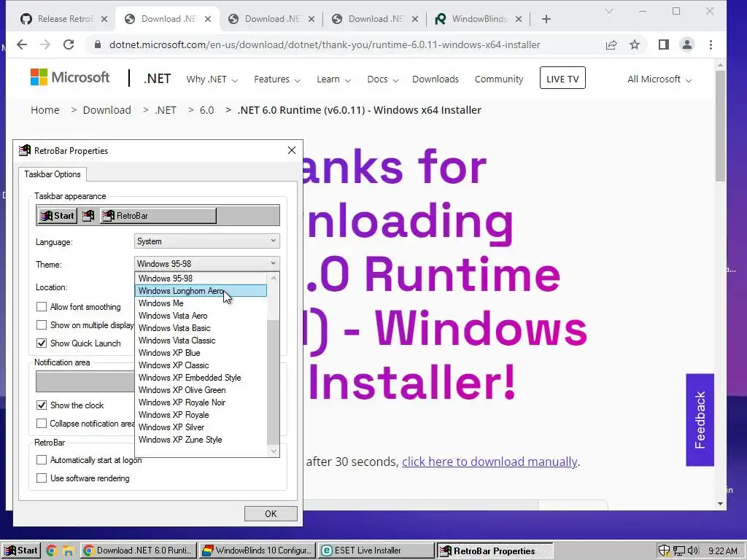The image size is (747, 560).
Task: Switch to the Taskbar Options tab
Action: point(53,174)
